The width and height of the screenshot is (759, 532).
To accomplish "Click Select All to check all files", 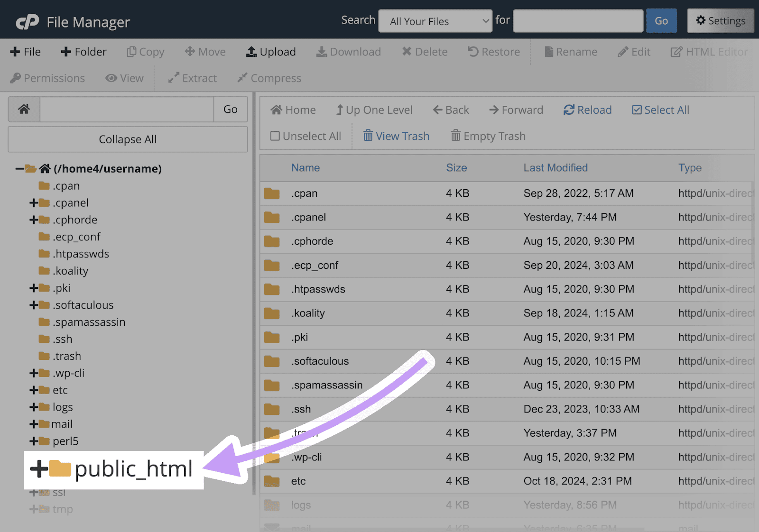I will point(660,110).
